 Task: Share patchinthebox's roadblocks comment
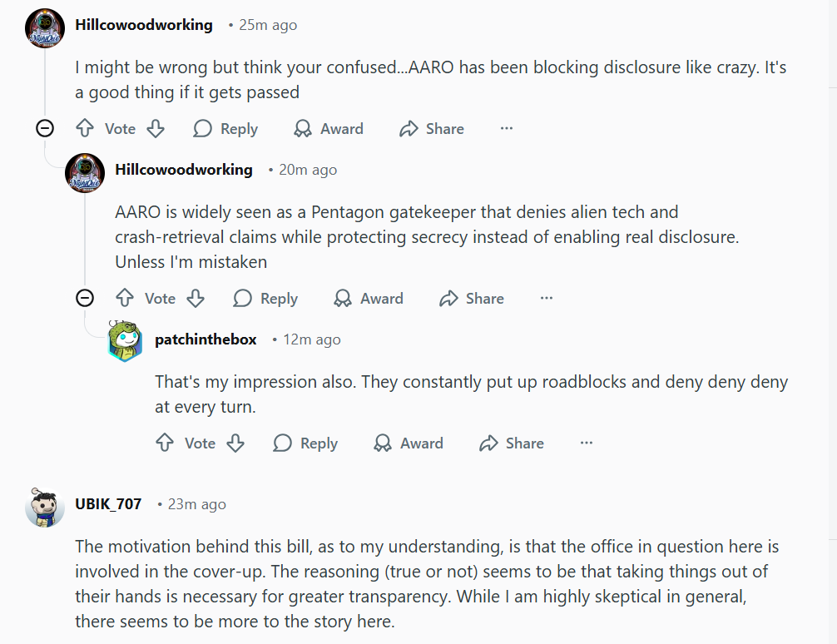(512, 443)
